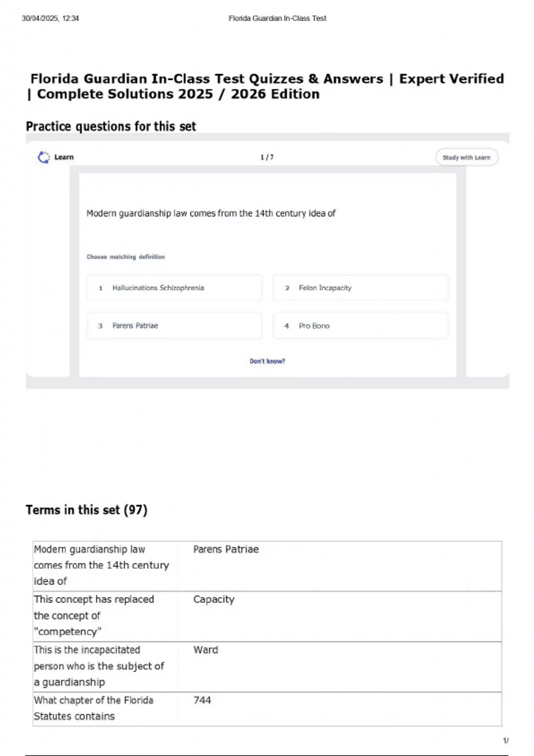Click the term about the incapacitated person
Image resolution: width=534 pixels, height=756 pixels.
99,666
